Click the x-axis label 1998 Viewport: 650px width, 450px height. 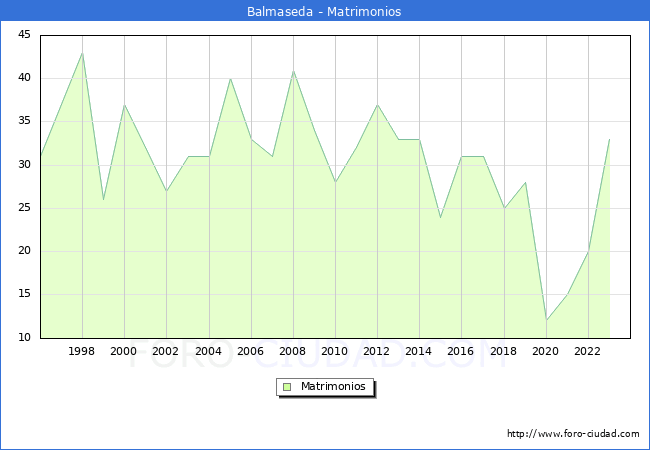point(81,351)
